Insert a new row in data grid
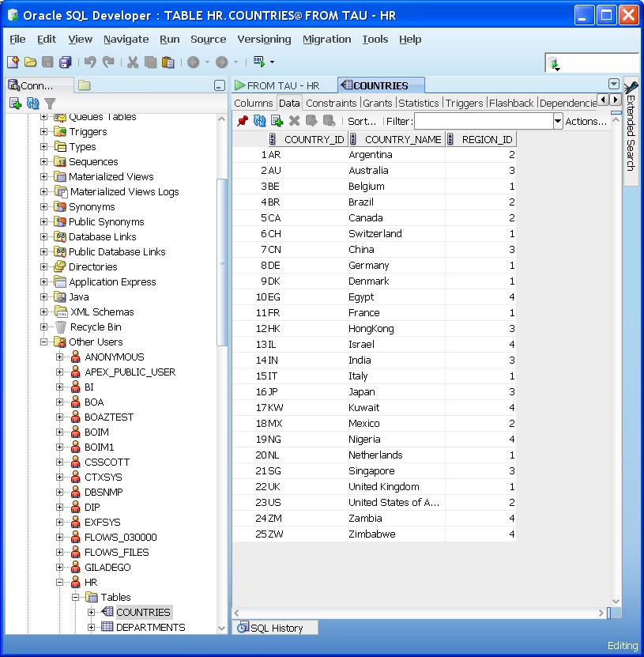This screenshot has height=657, width=644. click(x=277, y=121)
